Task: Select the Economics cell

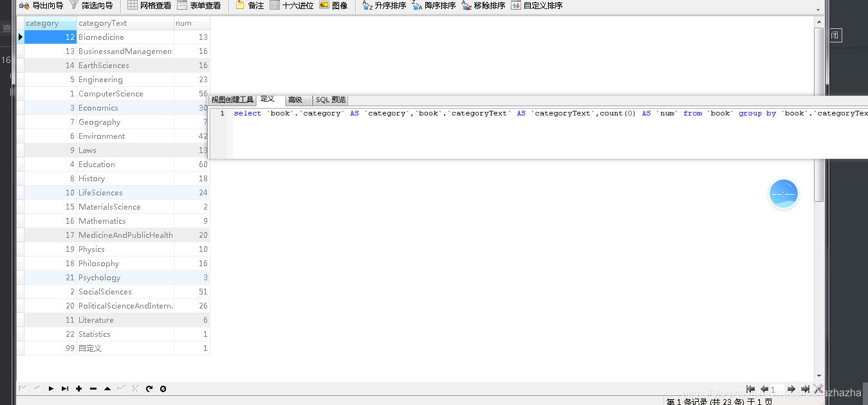Action: click(125, 108)
